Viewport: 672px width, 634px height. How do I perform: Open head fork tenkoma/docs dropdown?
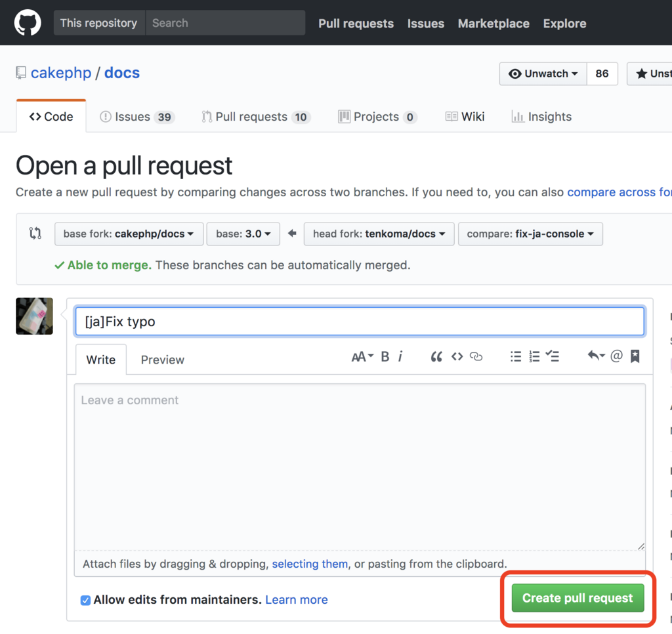click(379, 234)
